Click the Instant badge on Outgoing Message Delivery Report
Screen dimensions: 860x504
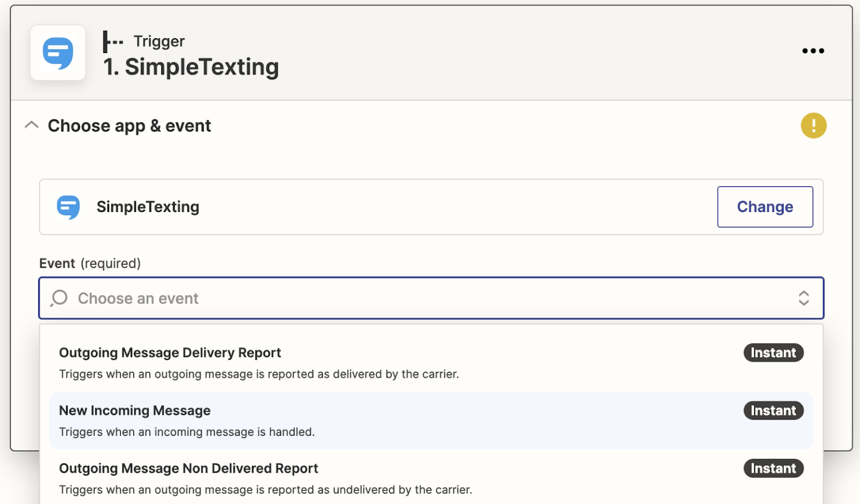coord(773,352)
